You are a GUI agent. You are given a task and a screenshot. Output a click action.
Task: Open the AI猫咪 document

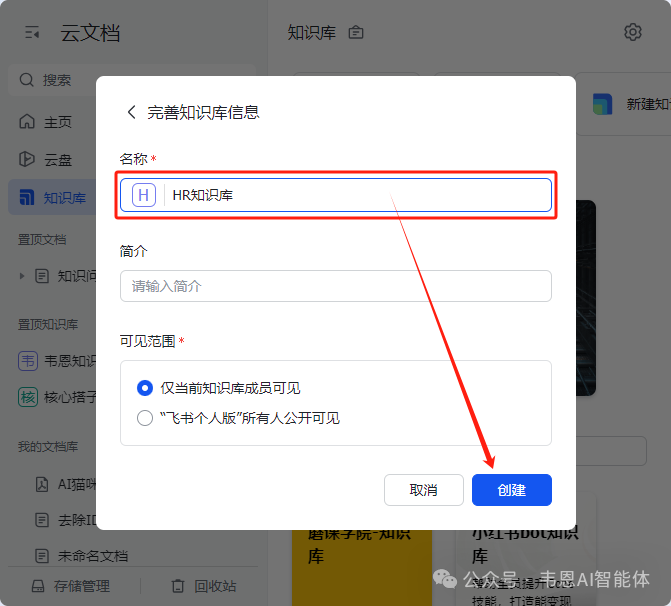(x=64, y=484)
